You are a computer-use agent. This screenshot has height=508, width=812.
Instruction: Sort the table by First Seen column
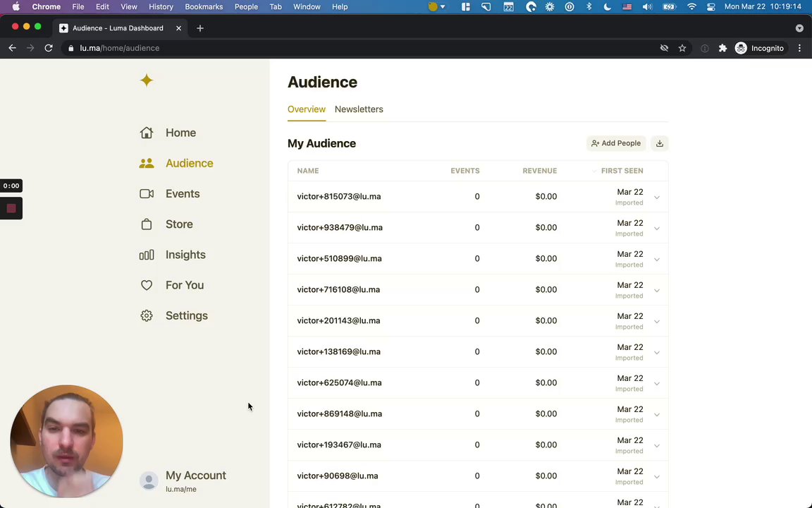tap(622, 171)
